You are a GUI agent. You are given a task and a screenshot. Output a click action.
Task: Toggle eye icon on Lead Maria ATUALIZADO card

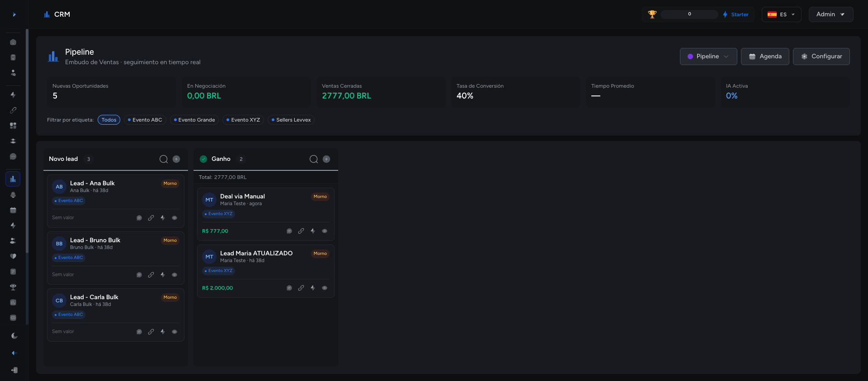point(325,288)
